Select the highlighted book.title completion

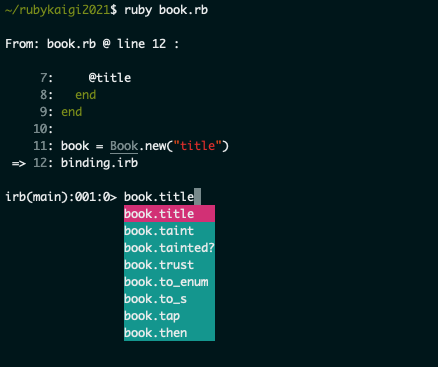(x=169, y=214)
